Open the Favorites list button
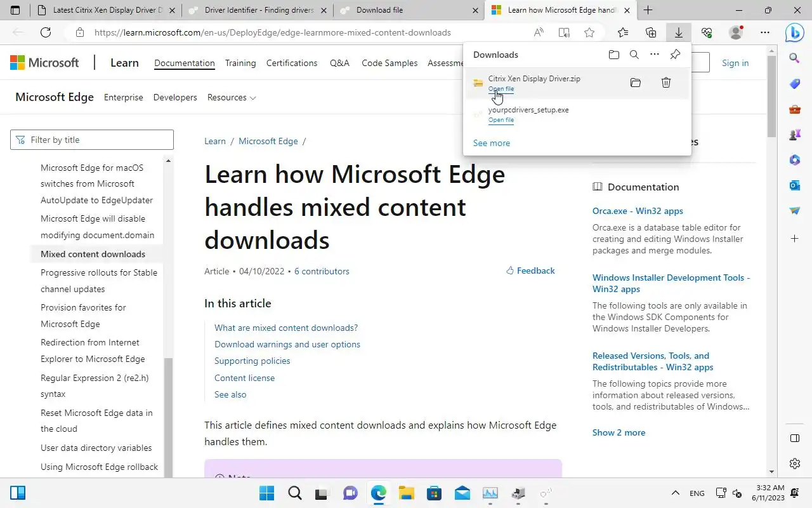This screenshot has height=508, width=812. point(623,32)
